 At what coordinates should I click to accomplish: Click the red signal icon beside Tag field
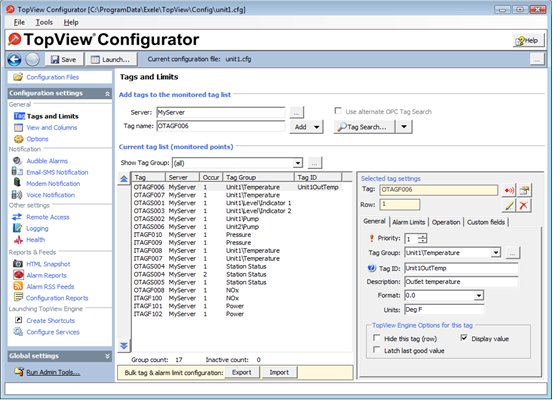(x=509, y=190)
